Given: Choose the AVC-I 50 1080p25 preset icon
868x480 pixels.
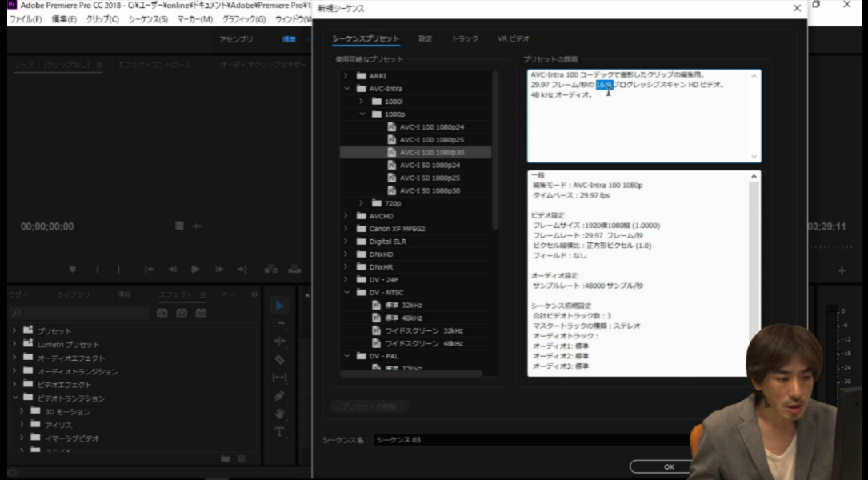Looking at the screenshot, I should [391, 178].
